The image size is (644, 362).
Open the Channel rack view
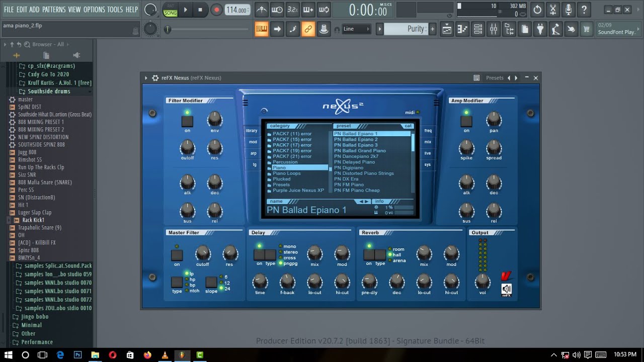[x=478, y=29]
